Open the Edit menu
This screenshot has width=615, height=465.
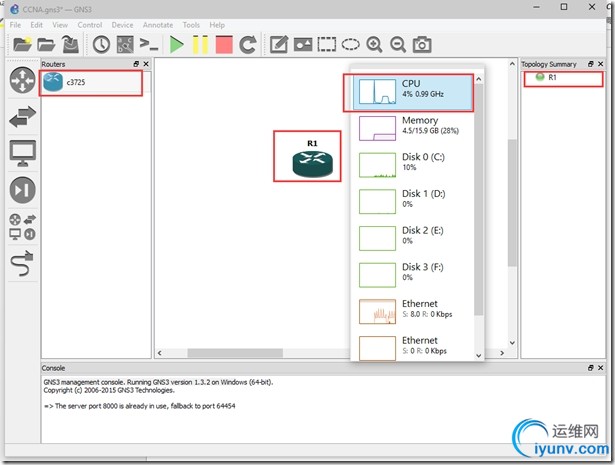[x=36, y=25]
